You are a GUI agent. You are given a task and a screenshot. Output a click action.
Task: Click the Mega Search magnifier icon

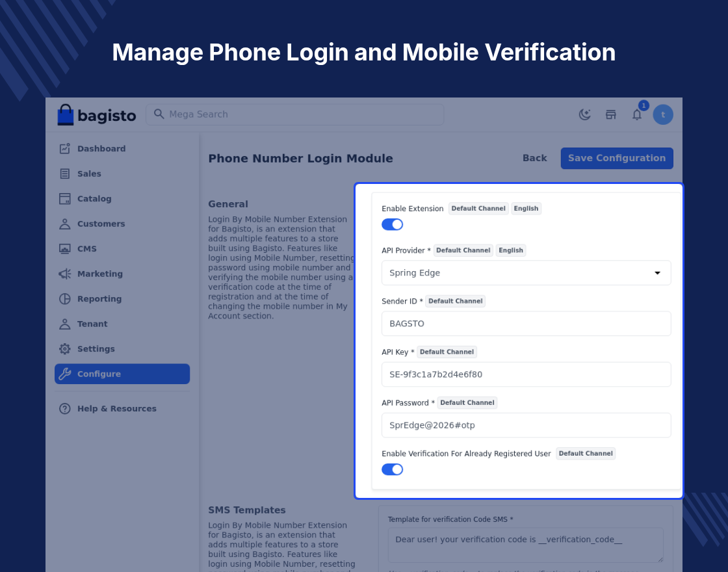159,114
